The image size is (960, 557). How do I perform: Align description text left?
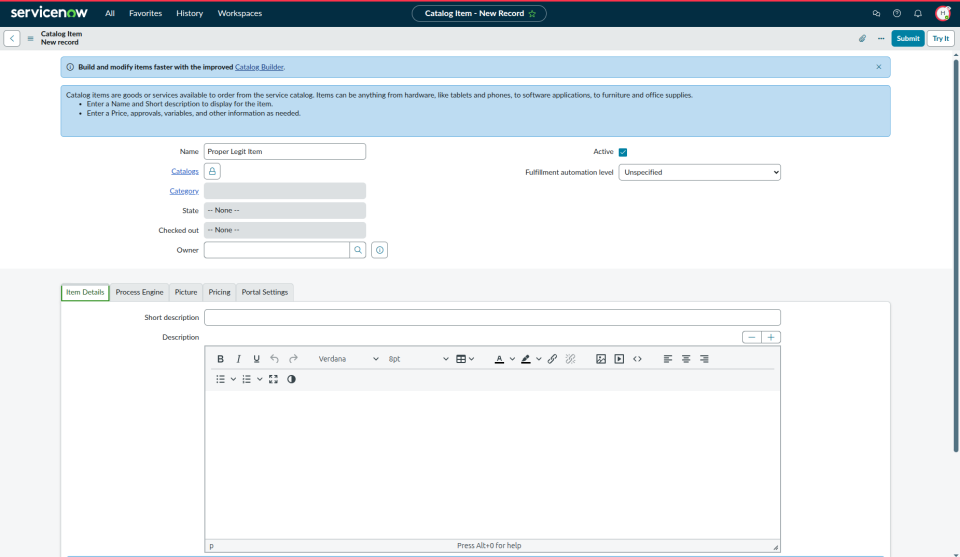[668, 359]
